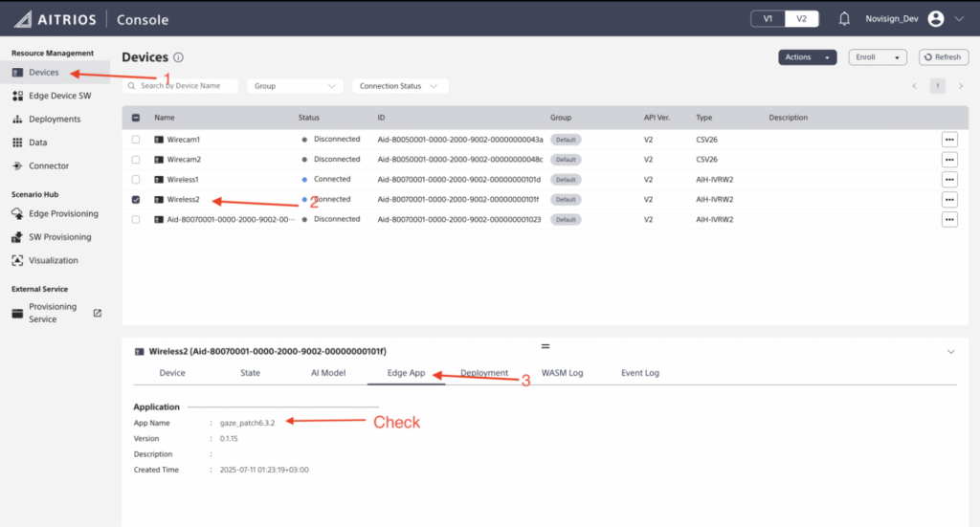Viewport: 980px width, 527px height.
Task: Go to Connector in sidebar
Action: tap(49, 166)
